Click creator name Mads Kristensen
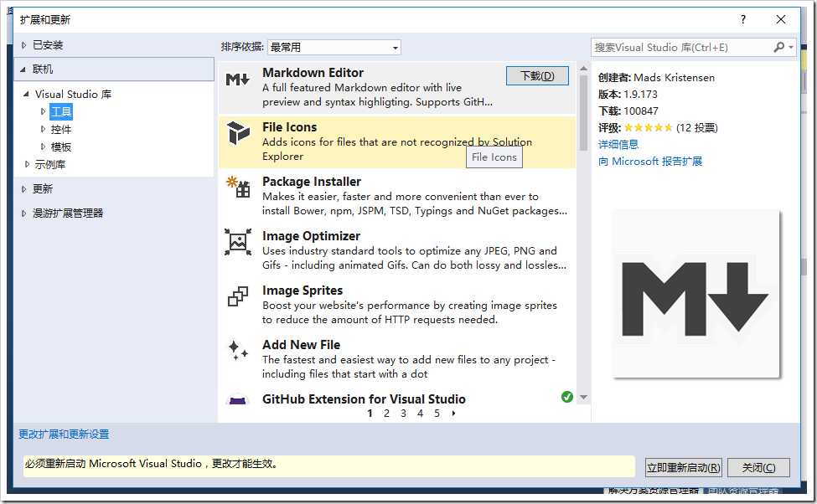Image resolution: width=817 pixels, height=504 pixels. click(x=675, y=78)
